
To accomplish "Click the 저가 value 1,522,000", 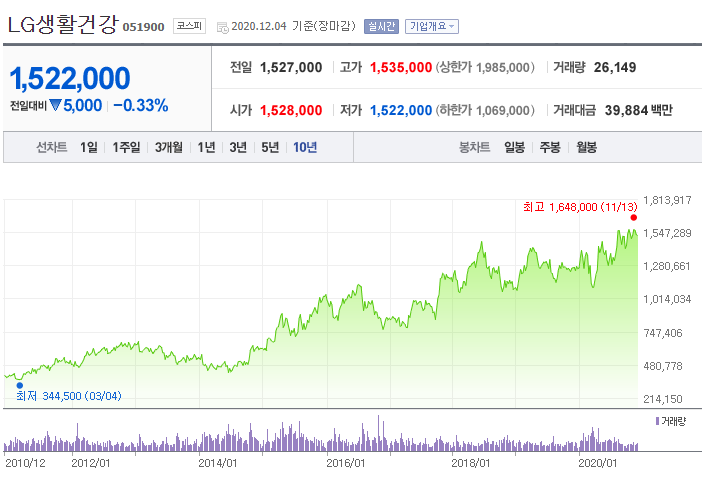I will click(401, 110).
